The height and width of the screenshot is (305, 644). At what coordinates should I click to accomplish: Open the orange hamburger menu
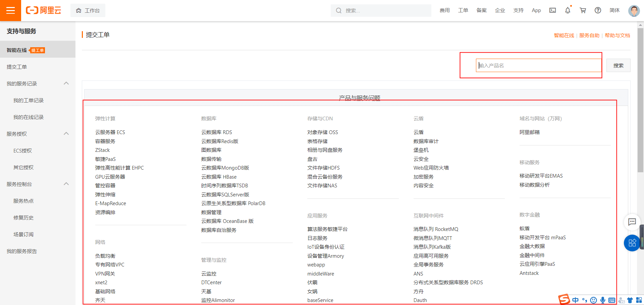tap(10, 10)
